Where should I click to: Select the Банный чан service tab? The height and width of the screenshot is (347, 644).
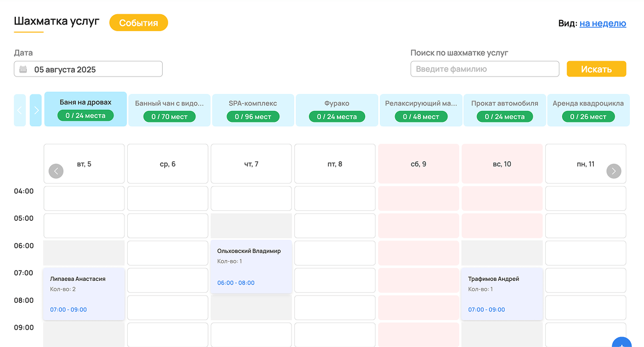click(x=169, y=110)
